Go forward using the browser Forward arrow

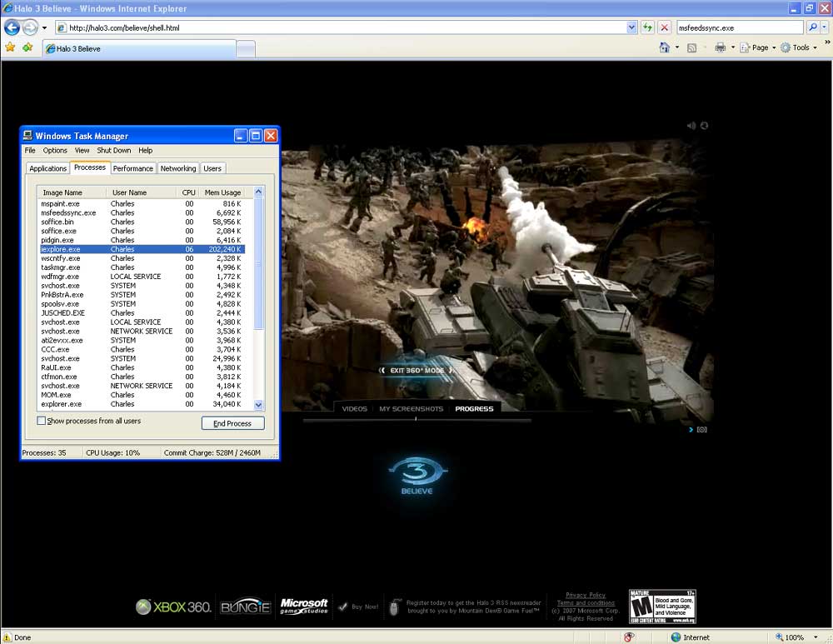pyautogui.click(x=30, y=27)
